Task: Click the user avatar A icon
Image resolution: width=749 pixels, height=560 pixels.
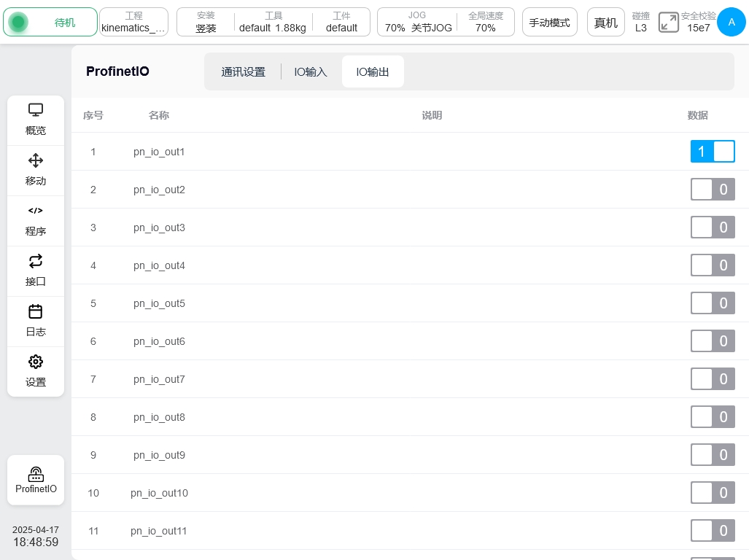Action: [731, 22]
